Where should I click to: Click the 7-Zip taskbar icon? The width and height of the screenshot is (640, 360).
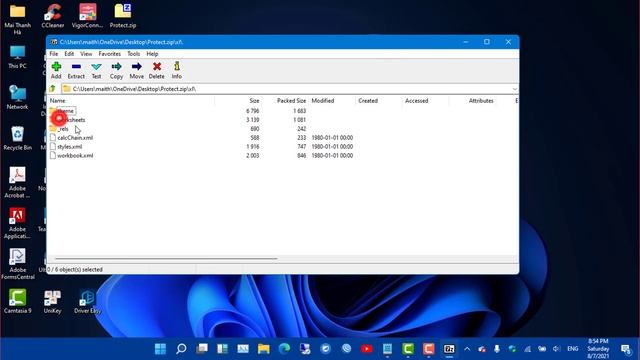(449, 349)
